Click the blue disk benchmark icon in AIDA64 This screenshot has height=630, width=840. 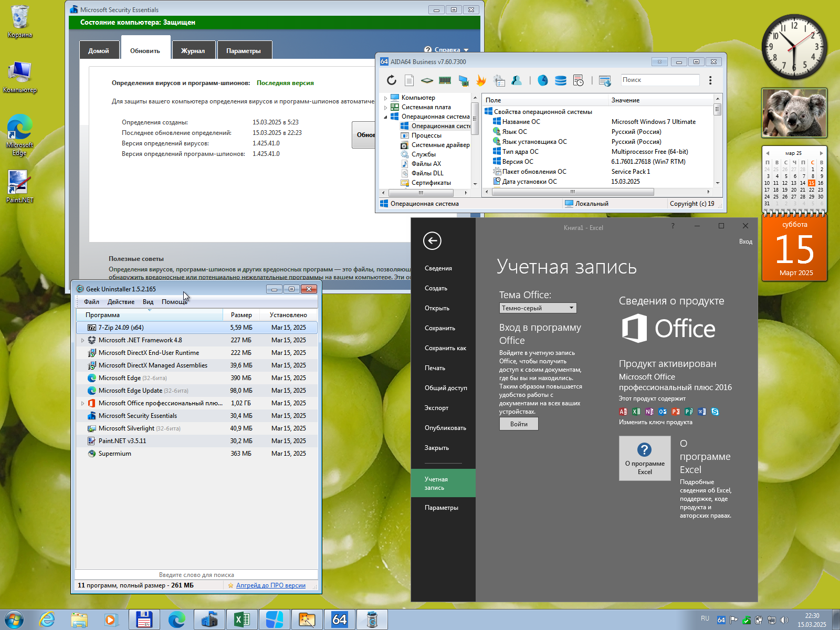[x=543, y=80]
